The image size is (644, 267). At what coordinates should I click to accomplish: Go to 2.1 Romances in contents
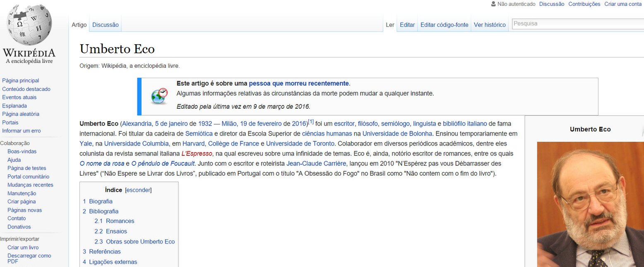click(x=120, y=221)
